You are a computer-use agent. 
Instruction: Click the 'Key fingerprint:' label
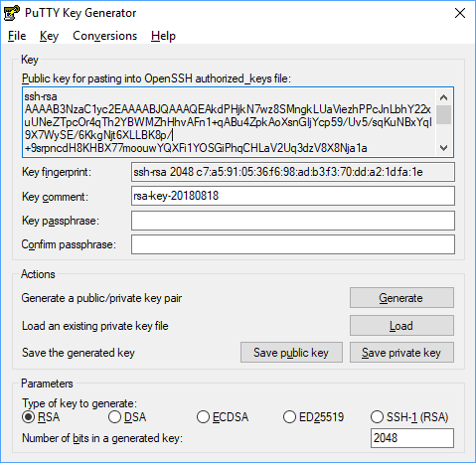[57, 172]
